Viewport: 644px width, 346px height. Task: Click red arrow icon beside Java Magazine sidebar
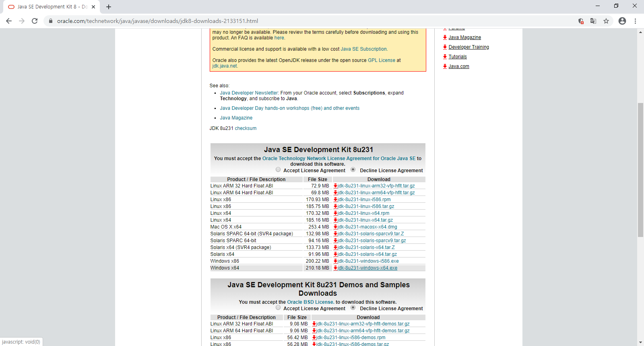(x=445, y=37)
